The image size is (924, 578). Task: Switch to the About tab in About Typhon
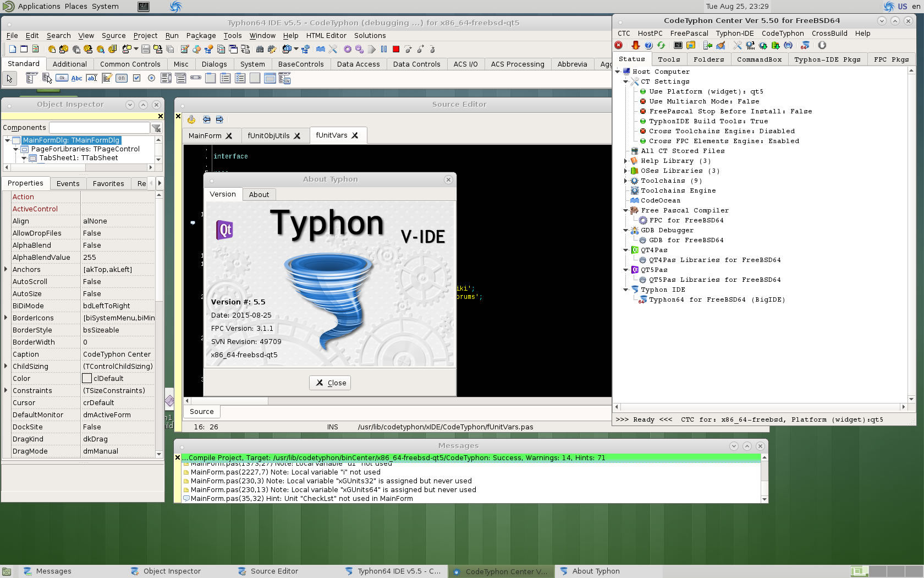[x=258, y=194]
